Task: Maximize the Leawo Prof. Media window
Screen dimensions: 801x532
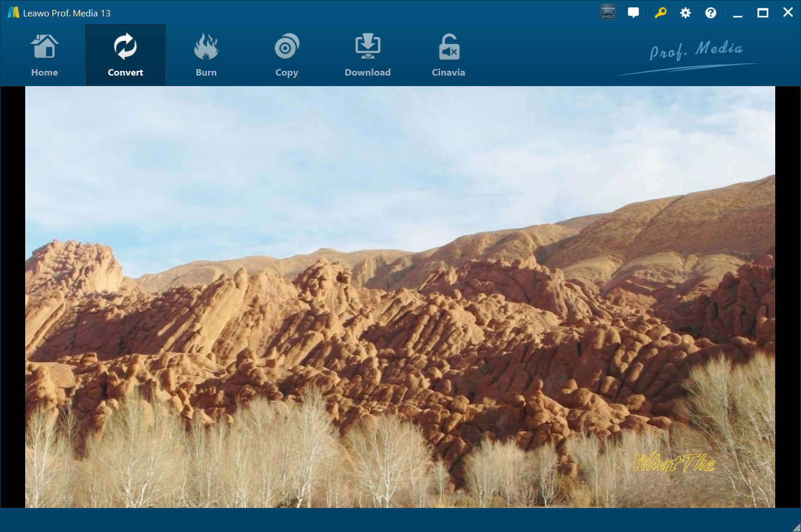Action: coord(763,13)
